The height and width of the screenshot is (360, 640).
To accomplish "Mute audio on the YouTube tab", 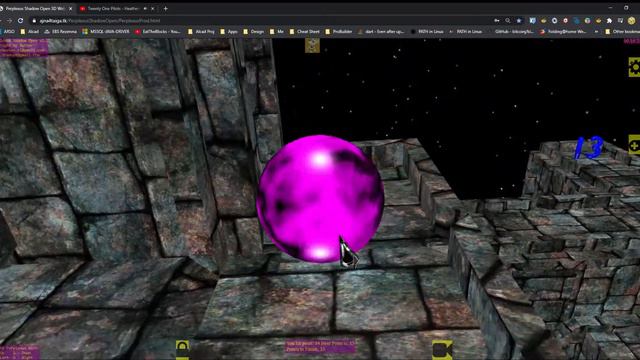I will coord(145,9).
